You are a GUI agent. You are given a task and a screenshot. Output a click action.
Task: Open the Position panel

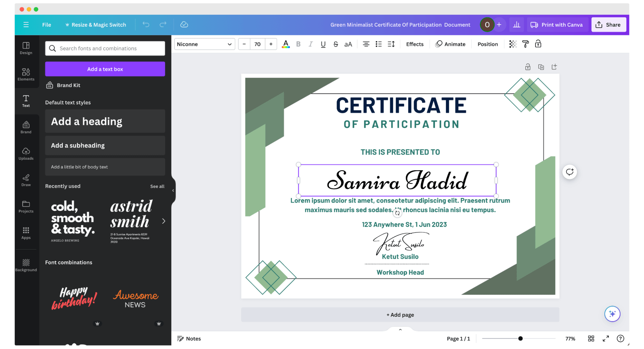[487, 44]
